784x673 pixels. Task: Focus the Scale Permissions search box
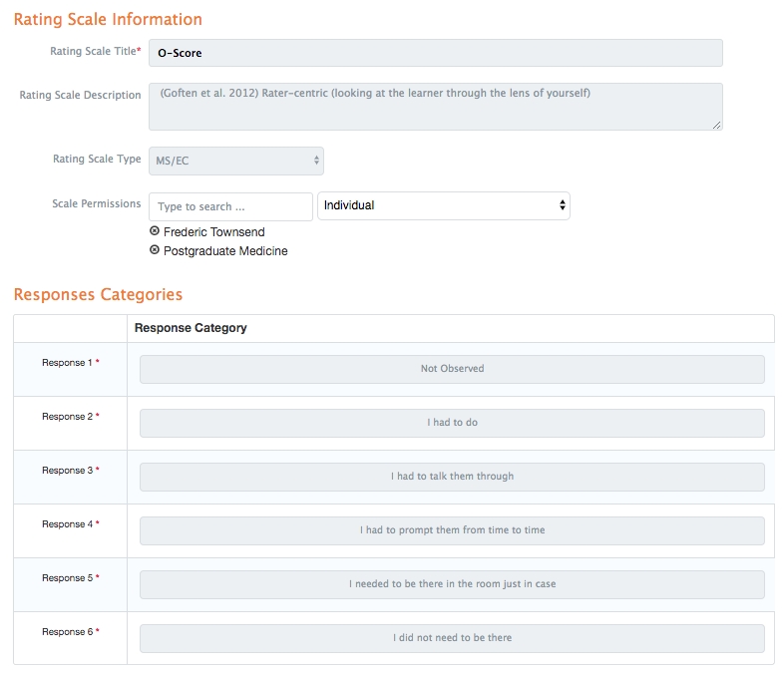(x=230, y=206)
